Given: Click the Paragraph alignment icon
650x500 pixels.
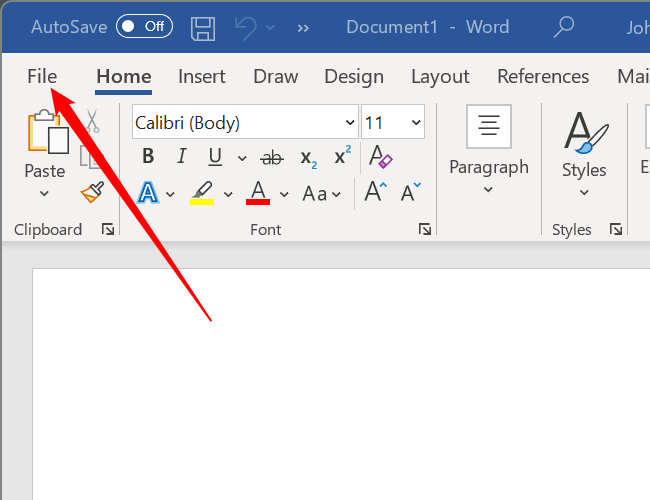Looking at the screenshot, I should pyautogui.click(x=489, y=126).
